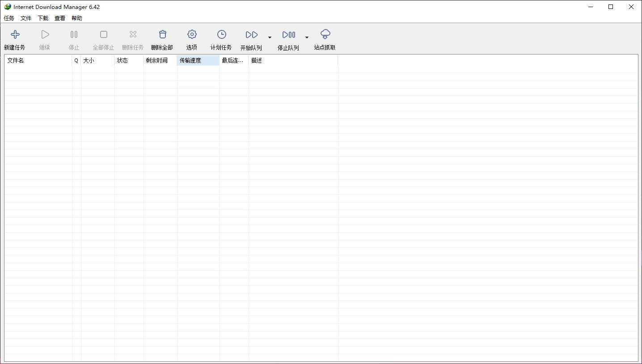Open 选项 gear settings
Screen dimensions: 642x364
(192, 34)
